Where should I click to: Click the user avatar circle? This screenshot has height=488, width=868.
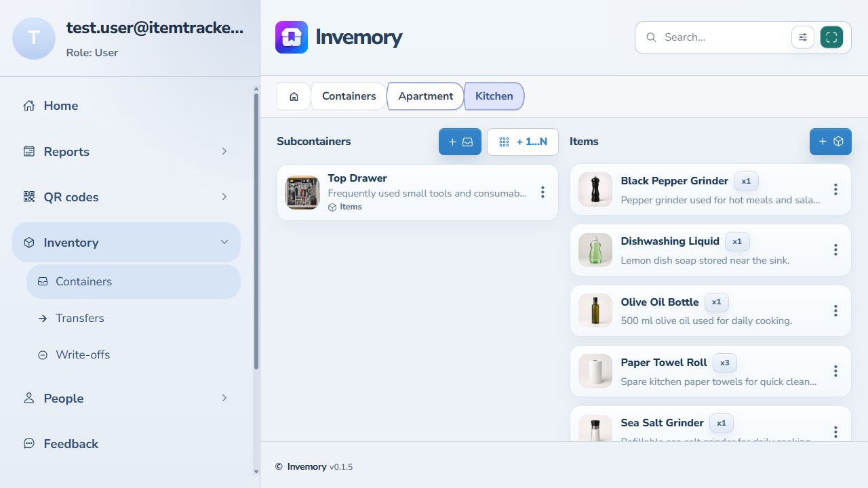coord(34,39)
